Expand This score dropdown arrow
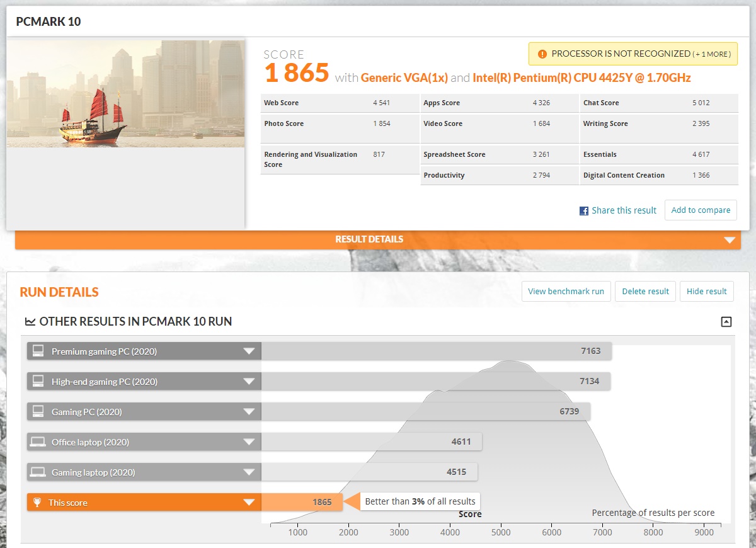756x548 pixels. [x=249, y=503]
